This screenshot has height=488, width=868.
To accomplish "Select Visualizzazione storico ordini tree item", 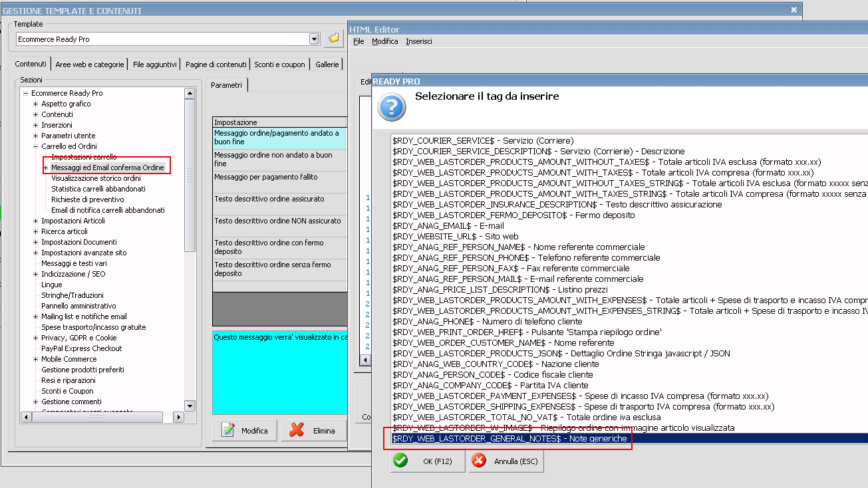I will click(96, 178).
